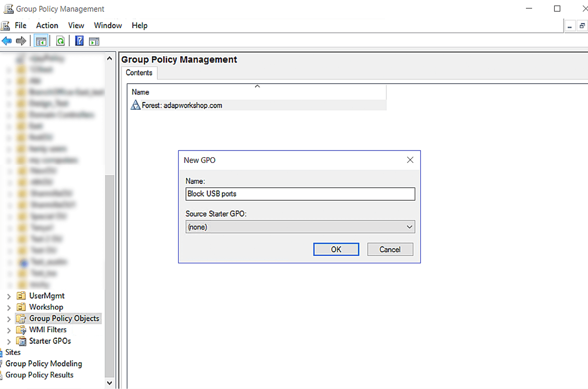Click the Starter GPOs folder icon

(x=21, y=341)
